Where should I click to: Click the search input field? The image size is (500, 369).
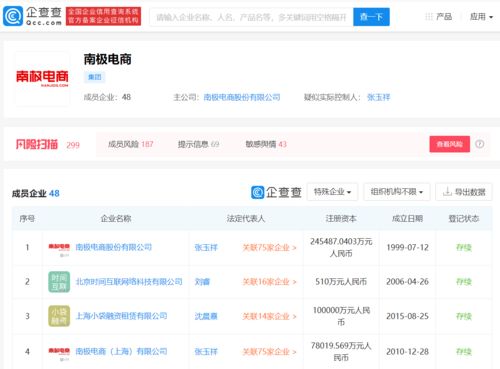tap(252, 17)
